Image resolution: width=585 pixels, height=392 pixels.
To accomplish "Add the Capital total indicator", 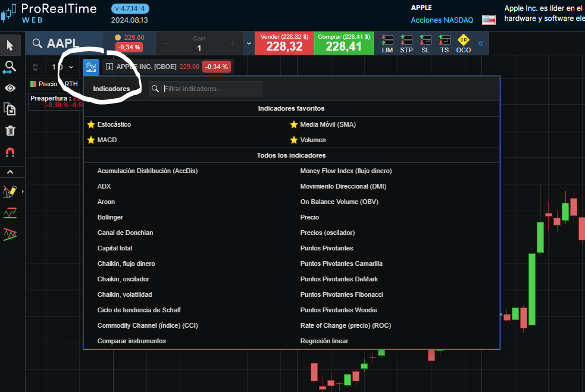I will [114, 248].
